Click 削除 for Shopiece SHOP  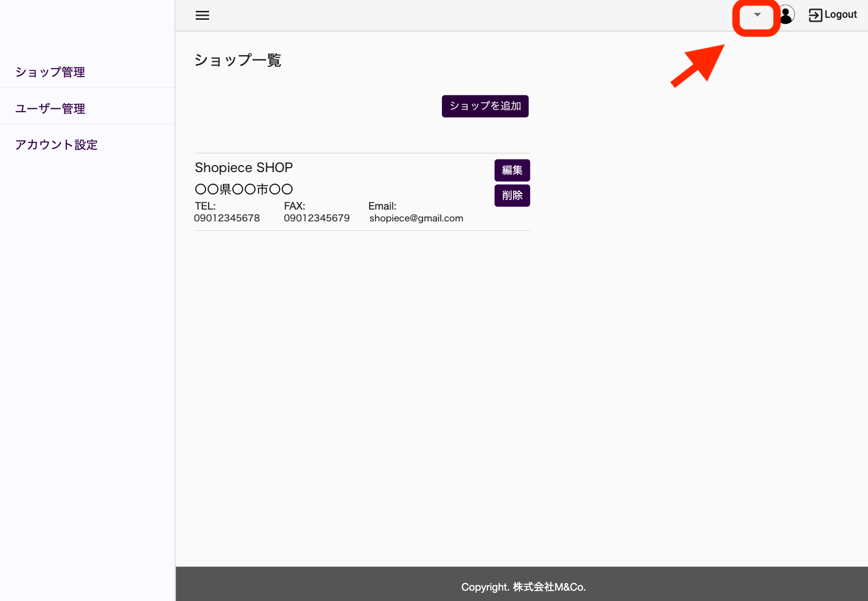[x=512, y=196]
